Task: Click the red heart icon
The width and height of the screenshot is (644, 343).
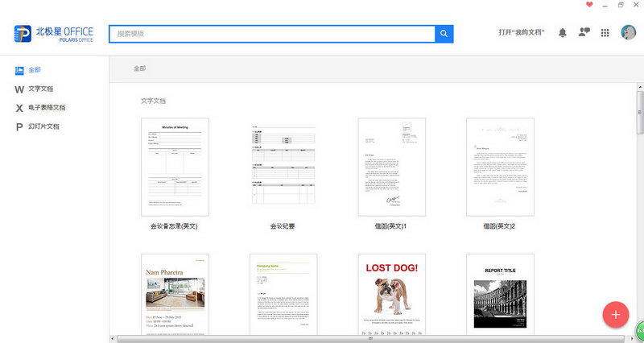Action: [x=589, y=5]
